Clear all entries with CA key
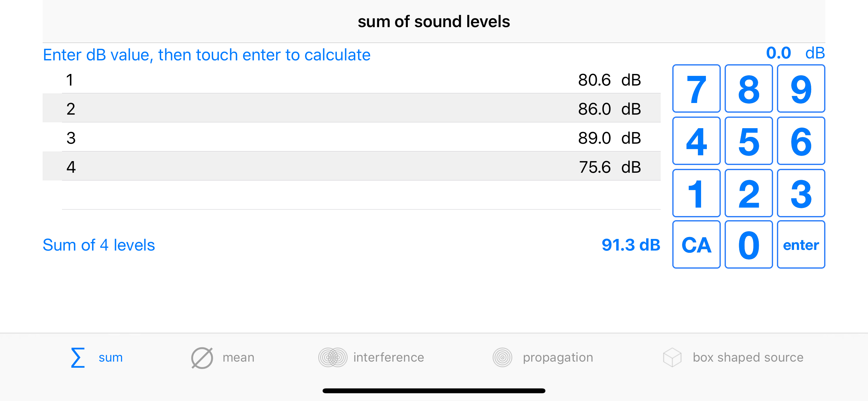The height and width of the screenshot is (401, 868). tap(696, 245)
